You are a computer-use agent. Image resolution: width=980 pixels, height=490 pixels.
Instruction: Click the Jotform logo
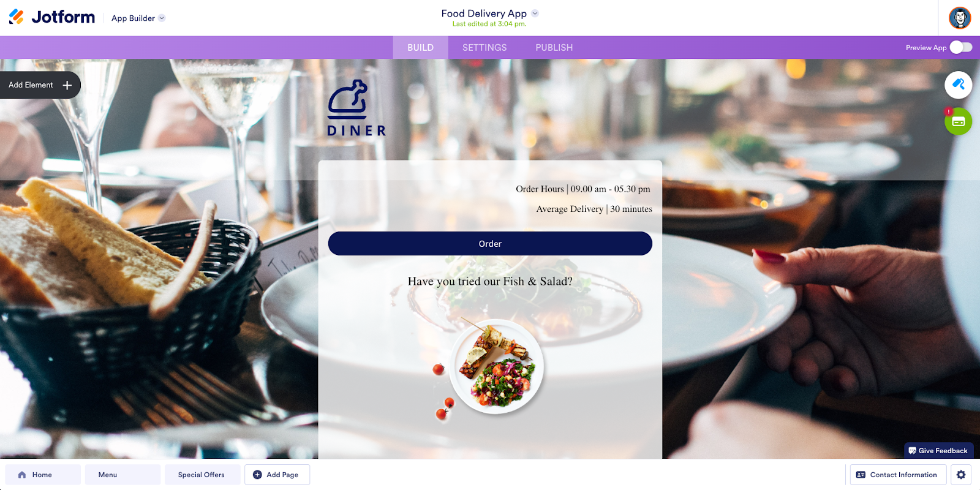coord(52,17)
